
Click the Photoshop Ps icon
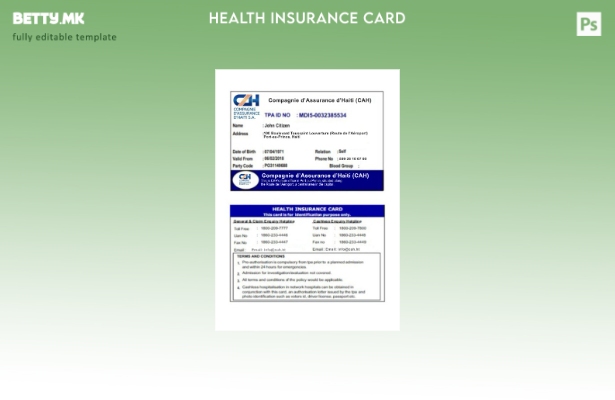coord(589,24)
